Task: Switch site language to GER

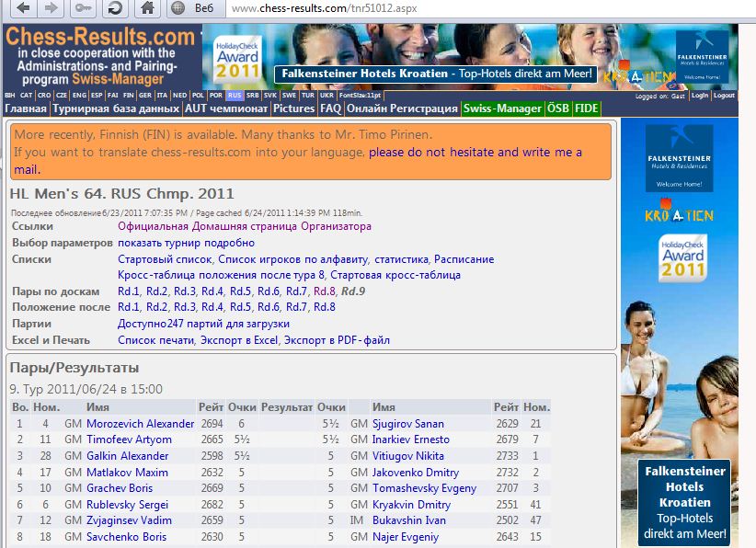Action: tap(143, 96)
